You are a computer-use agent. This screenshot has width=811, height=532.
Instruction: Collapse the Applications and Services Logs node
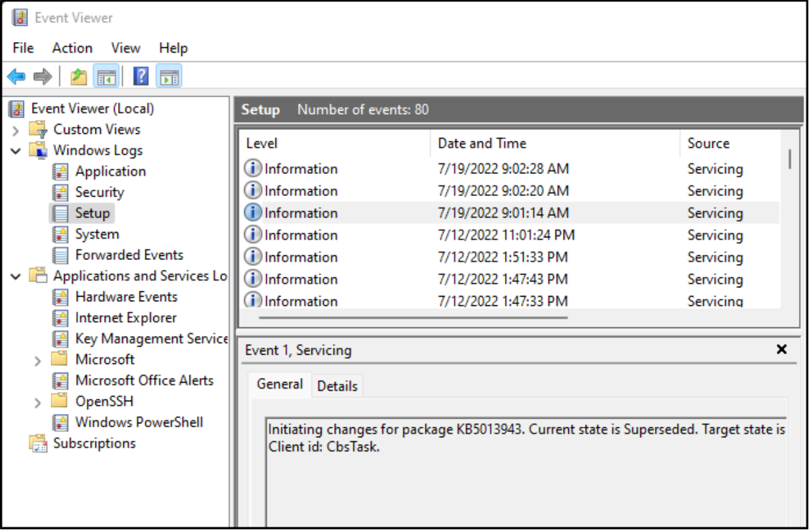(x=16, y=276)
